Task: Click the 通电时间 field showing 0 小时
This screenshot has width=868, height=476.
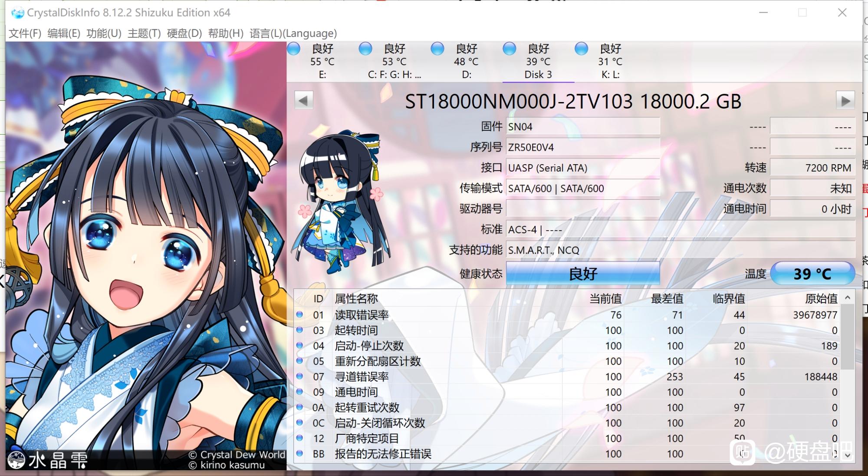Action: (x=812, y=209)
